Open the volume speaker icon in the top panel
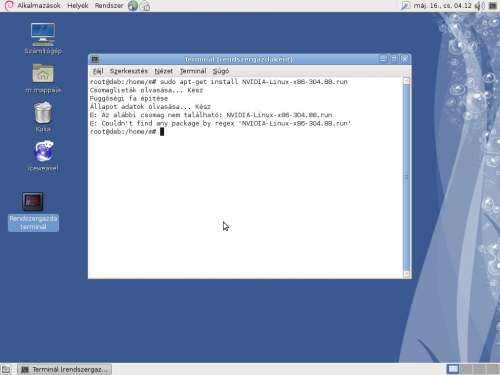 [x=479, y=6]
